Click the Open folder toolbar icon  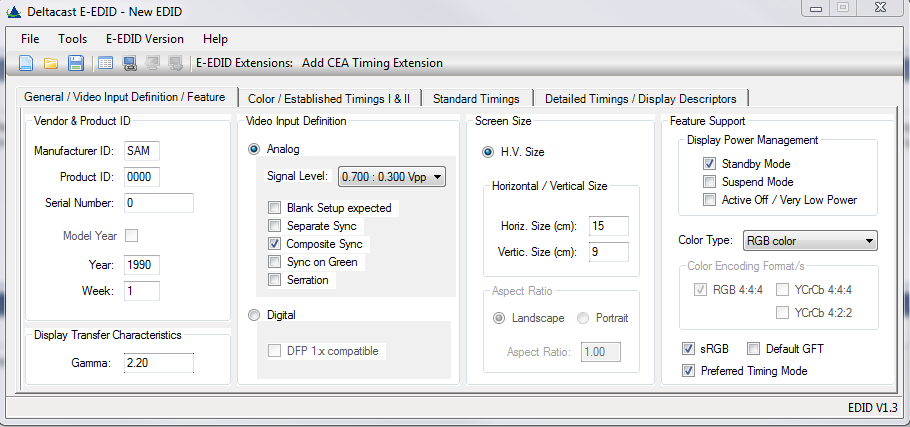50,63
